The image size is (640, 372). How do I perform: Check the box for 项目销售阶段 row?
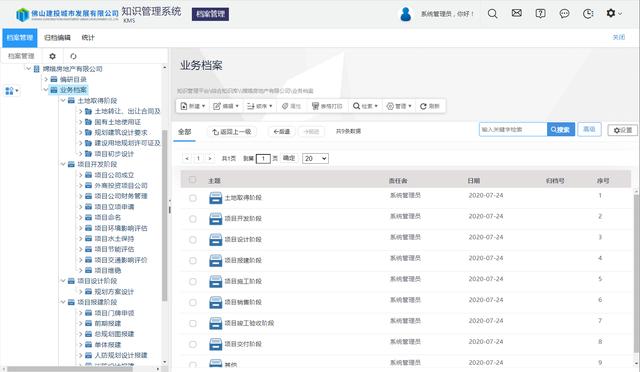(x=193, y=303)
